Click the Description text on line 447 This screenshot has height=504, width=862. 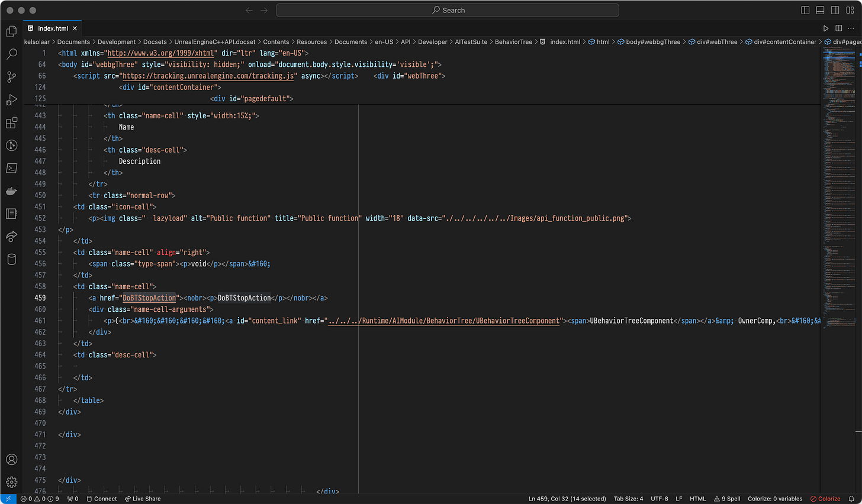140,161
